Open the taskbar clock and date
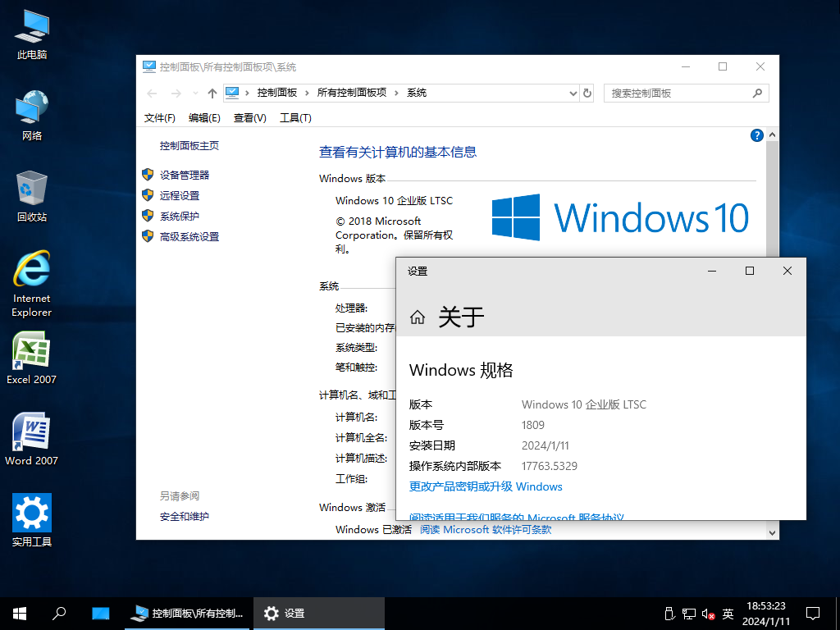 click(x=766, y=614)
